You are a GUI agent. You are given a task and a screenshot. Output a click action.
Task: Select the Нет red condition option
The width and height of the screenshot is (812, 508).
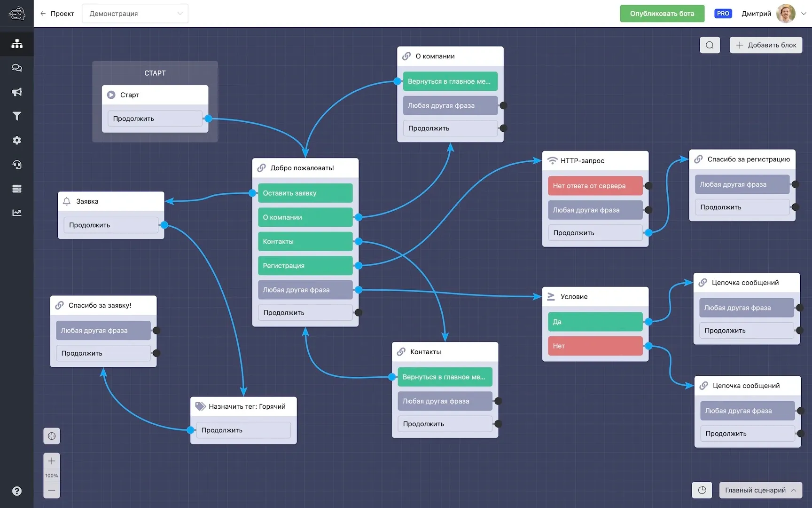click(x=595, y=346)
